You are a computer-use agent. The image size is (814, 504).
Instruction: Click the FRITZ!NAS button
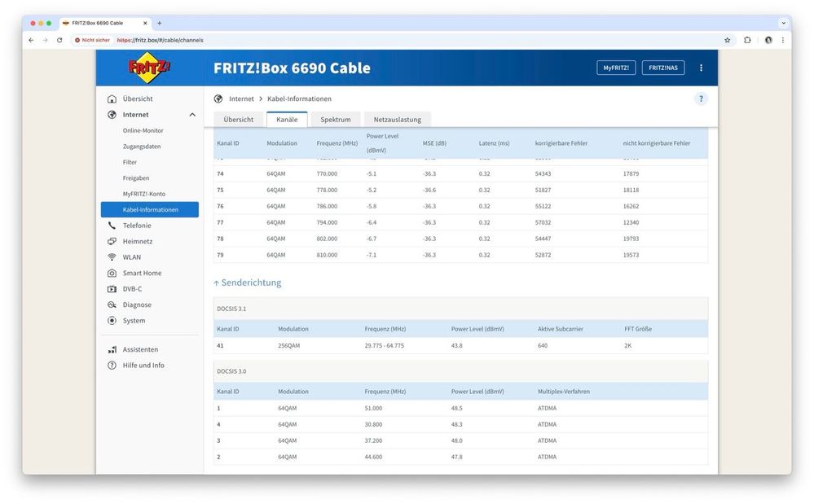click(x=663, y=68)
